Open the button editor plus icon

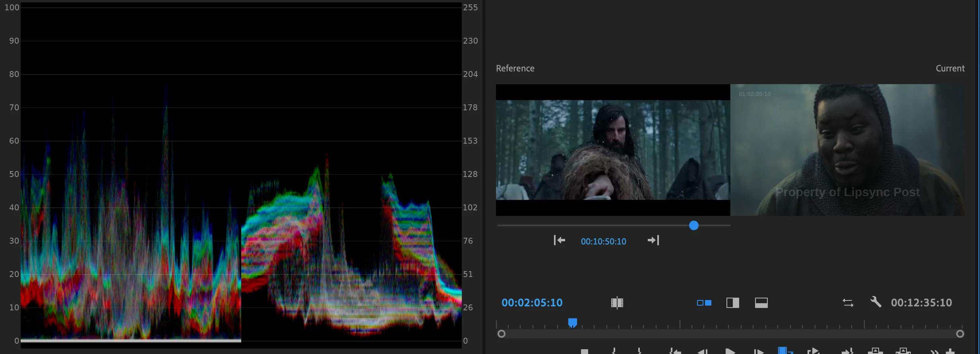950,352
